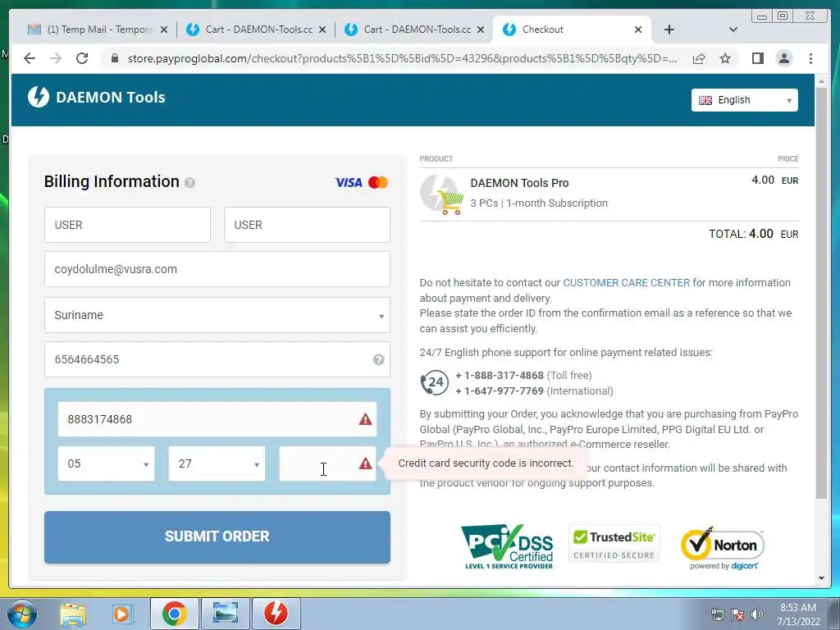Click the DAEMON Tools Pro product name
The width and height of the screenshot is (840, 630).
pyautogui.click(x=519, y=183)
